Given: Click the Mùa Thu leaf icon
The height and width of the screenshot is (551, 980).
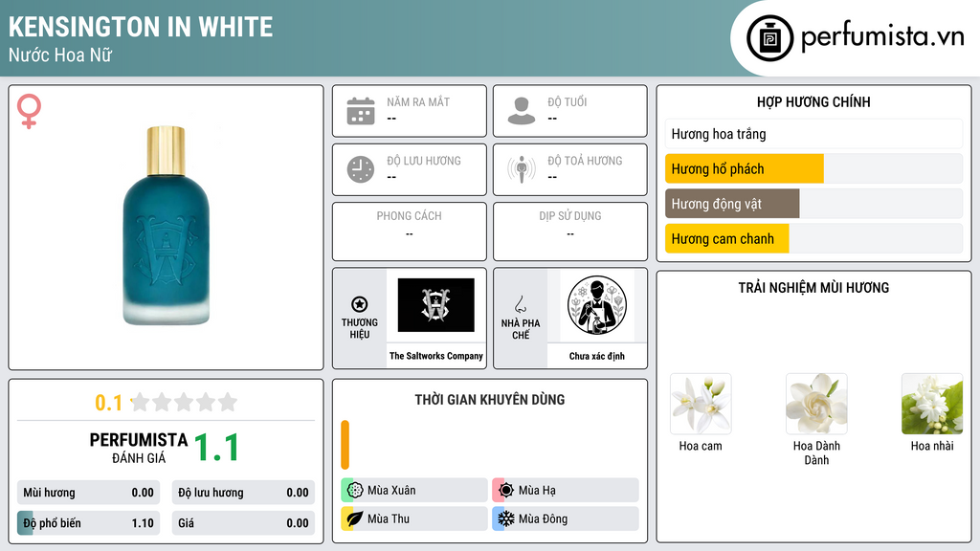Looking at the screenshot, I should point(355,518).
